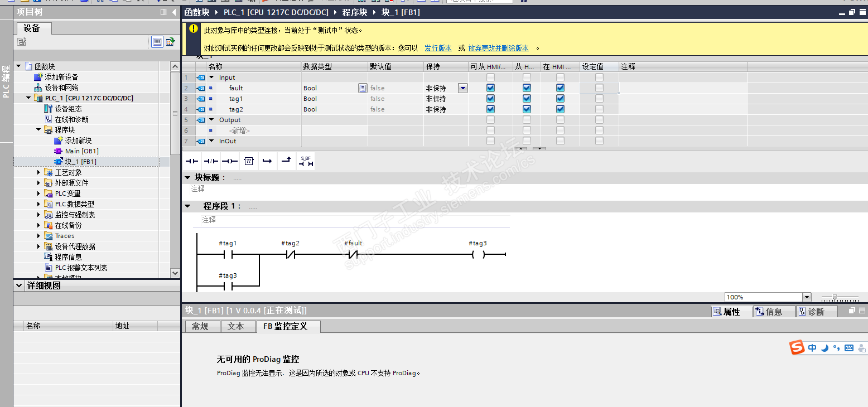Click the 发行版本 link

tap(438, 49)
